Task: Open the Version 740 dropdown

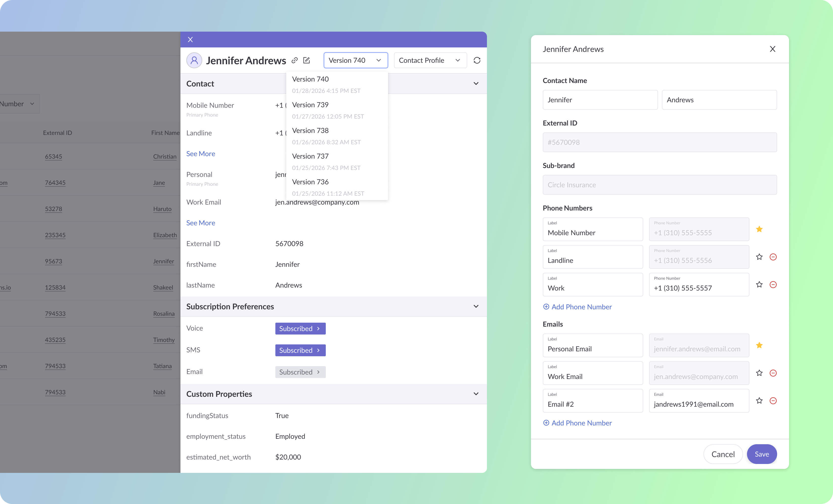Action: [355, 60]
